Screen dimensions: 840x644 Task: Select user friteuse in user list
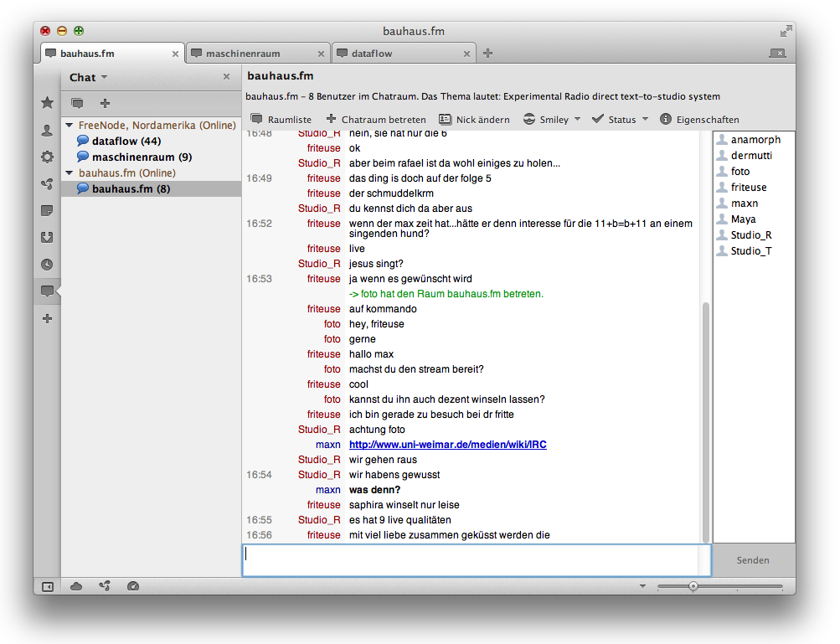tap(755, 187)
